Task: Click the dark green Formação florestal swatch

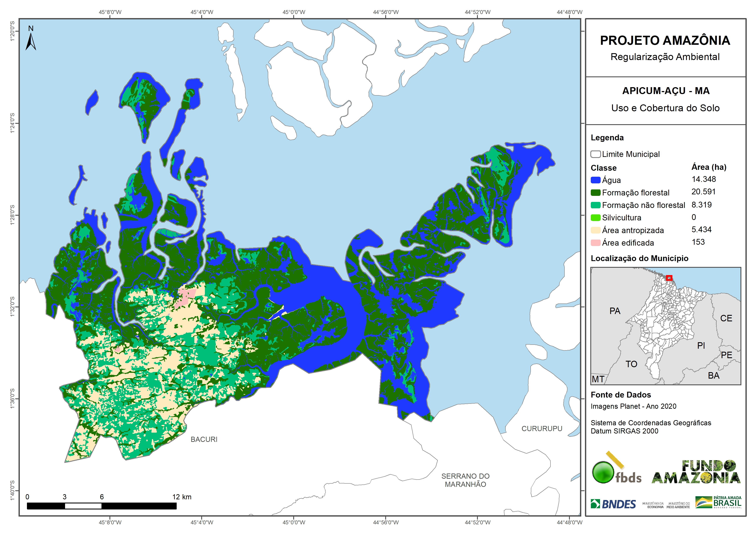Action: (595, 192)
